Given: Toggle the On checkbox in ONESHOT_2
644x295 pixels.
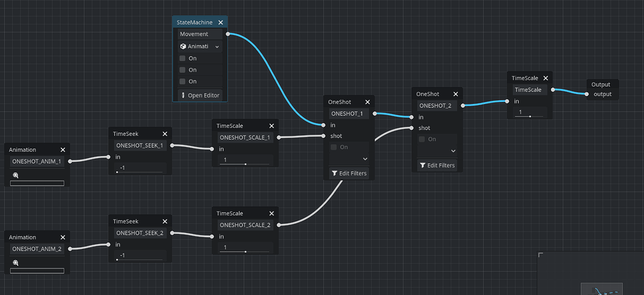Looking at the screenshot, I should coord(422,139).
